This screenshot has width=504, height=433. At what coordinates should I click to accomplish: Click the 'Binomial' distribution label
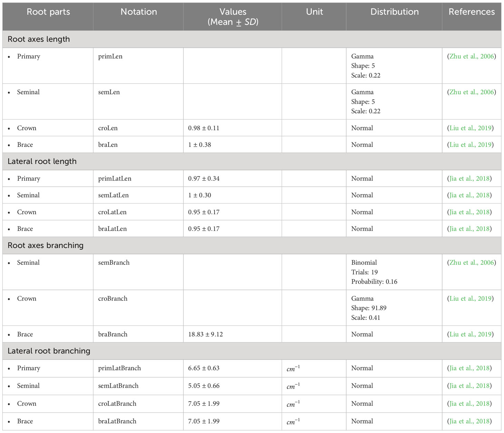click(x=364, y=262)
